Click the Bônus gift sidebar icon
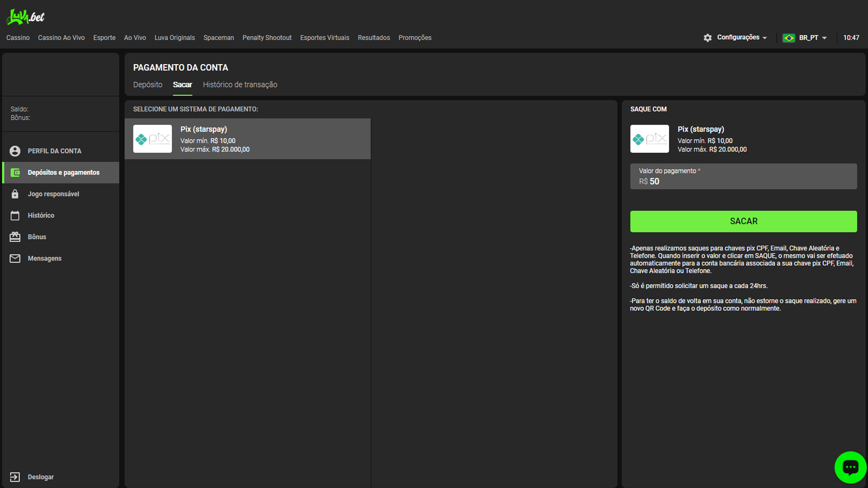The height and width of the screenshot is (488, 868). (x=16, y=237)
